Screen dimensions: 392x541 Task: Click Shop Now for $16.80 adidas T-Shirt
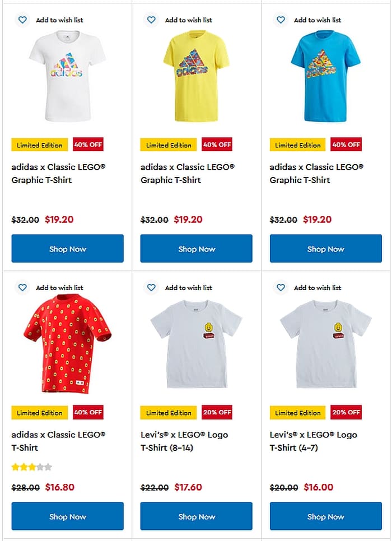point(68,516)
